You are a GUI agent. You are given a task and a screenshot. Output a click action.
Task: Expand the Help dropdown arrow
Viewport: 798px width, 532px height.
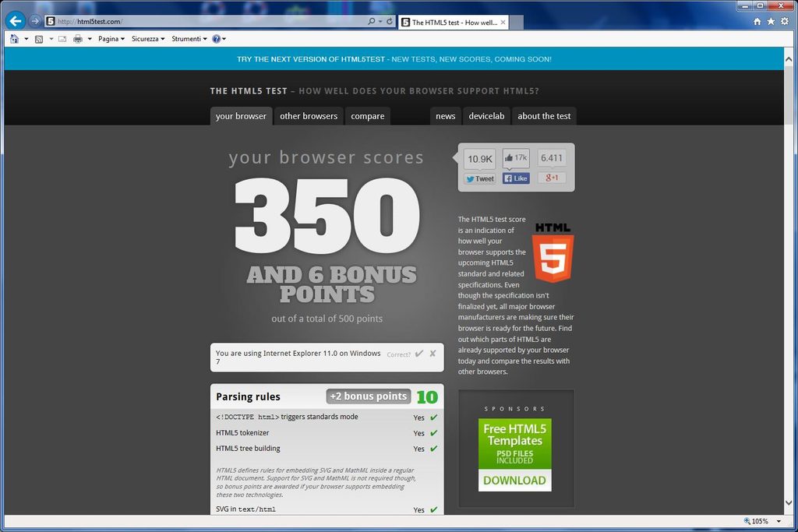(x=224, y=39)
